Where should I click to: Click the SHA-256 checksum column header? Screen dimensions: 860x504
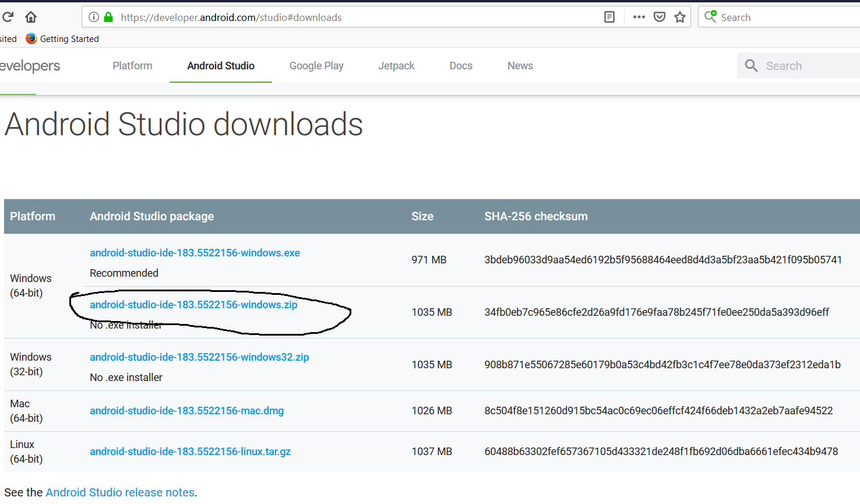536,216
